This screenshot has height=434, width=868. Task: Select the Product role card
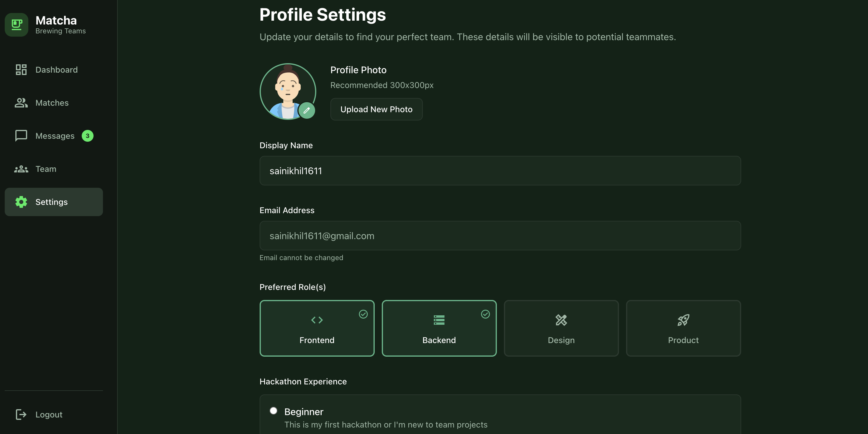coord(683,328)
